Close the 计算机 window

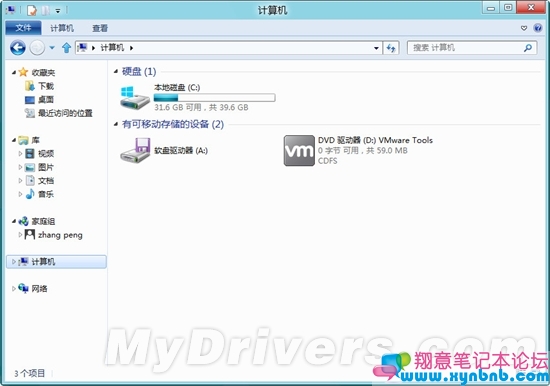[x=531, y=8]
